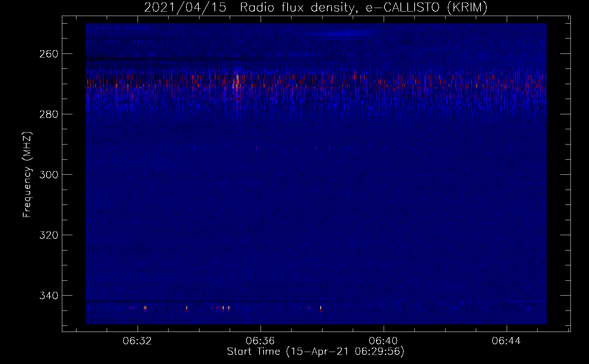Viewport: 589px width, 364px height.
Task: Click the 06:36 time axis label
Action: [x=260, y=341]
